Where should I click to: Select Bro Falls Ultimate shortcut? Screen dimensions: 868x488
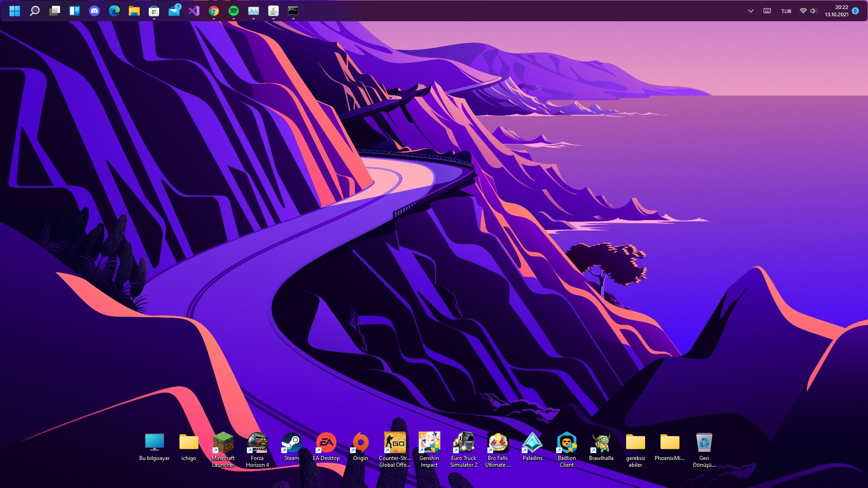pyautogui.click(x=498, y=450)
